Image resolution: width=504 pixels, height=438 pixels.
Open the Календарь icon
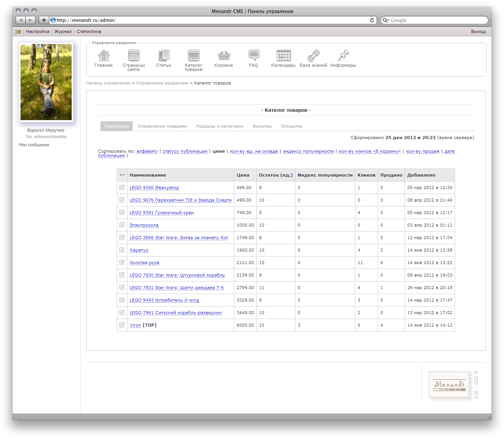(283, 57)
